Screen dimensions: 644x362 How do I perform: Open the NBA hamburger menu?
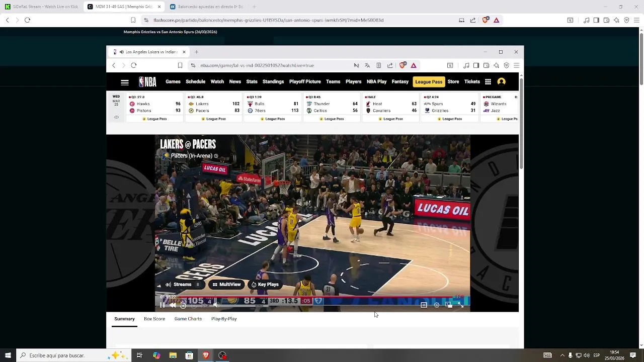point(125,82)
